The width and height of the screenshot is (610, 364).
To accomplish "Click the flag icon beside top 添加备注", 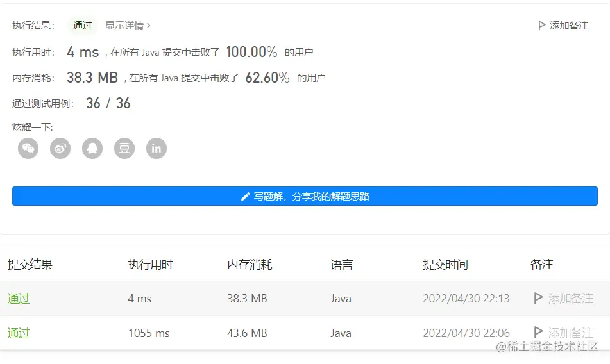I will (x=541, y=26).
